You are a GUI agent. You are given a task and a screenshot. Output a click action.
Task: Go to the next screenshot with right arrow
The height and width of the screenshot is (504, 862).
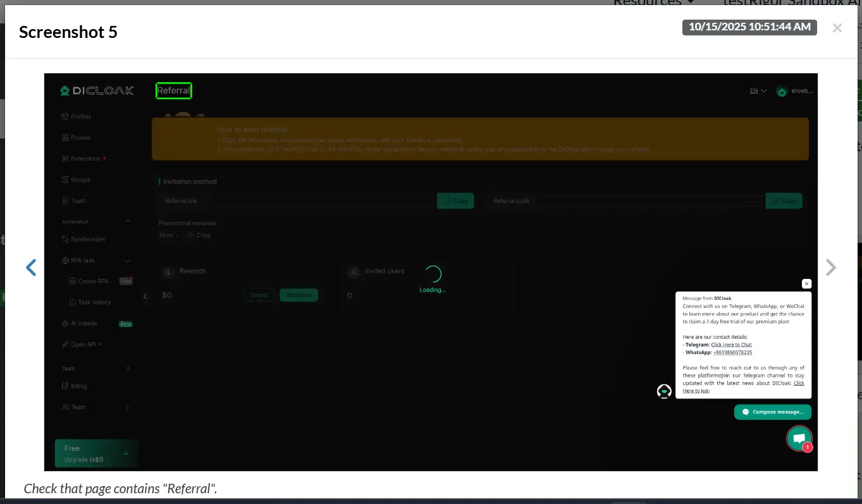[x=831, y=267]
